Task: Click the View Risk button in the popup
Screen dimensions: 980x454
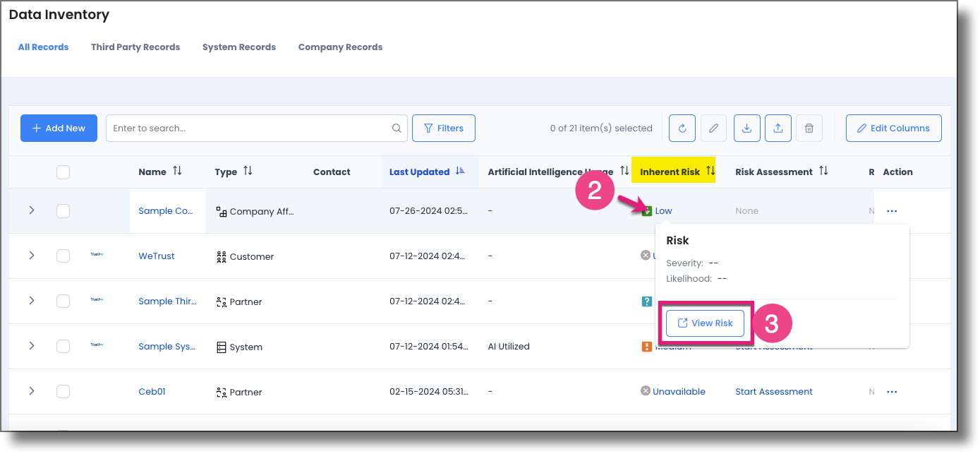Action: [x=705, y=322]
